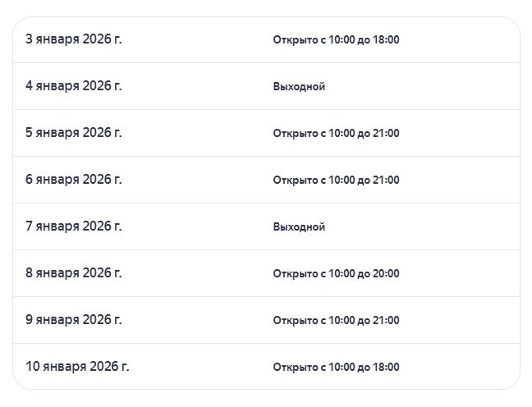Screen dimensions: 532x407
Task: Select 'Выходной' status for 7 января
Action: click(299, 226)
